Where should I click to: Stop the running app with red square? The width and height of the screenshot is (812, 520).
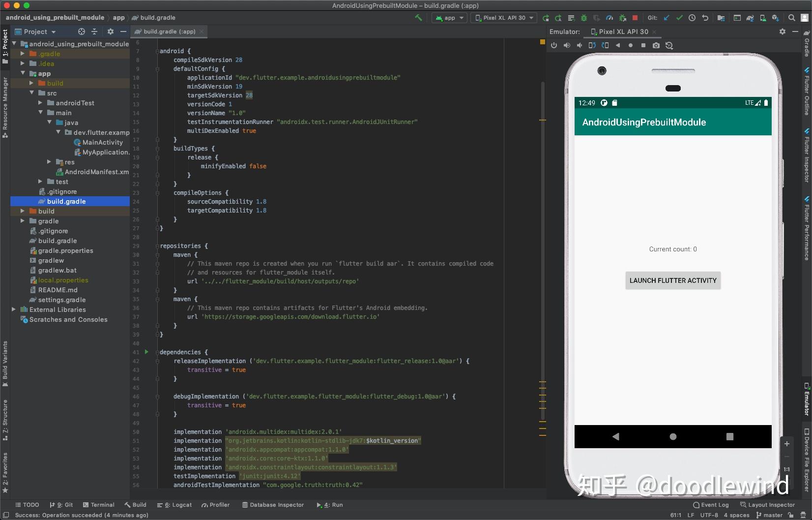tap(635, 18)
